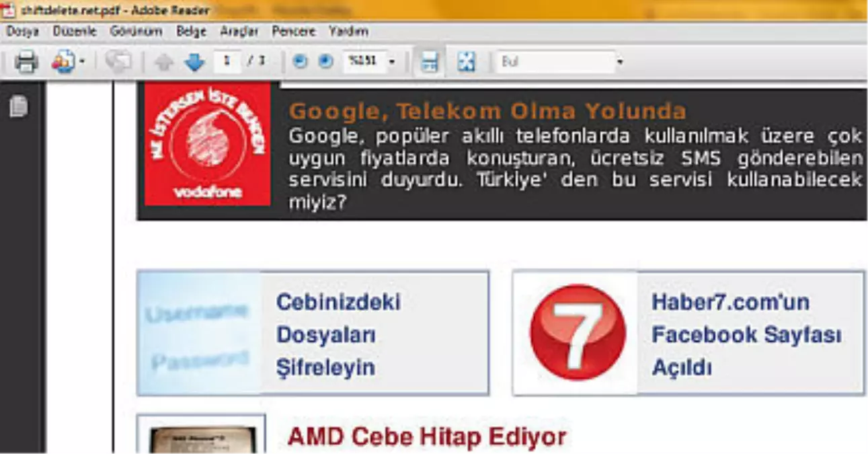The image size is (868, 454).
Task: Click the AMD article thumbnail image
Action: (x=202, y=435)
